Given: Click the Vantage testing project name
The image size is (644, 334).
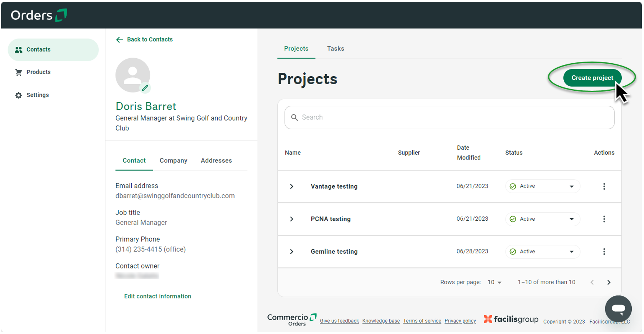Looking at the screenshot, I should pos(334,186).
